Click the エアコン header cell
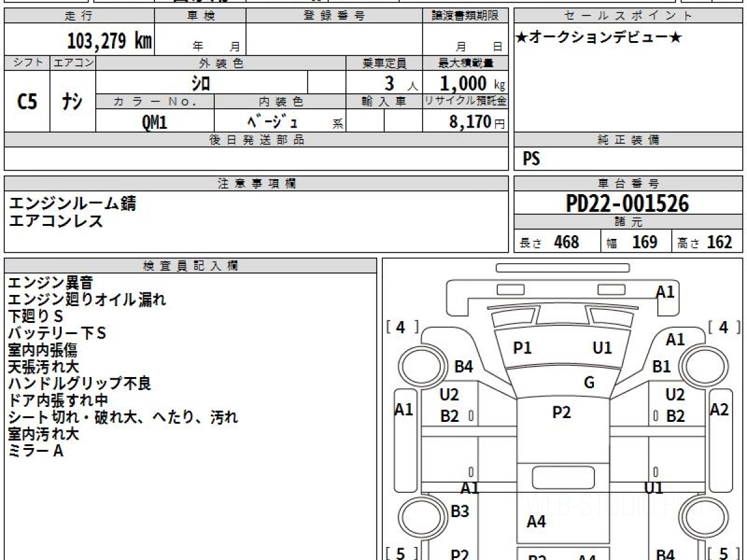The height and width of the screenshot is (560, 747). [73, 63]
